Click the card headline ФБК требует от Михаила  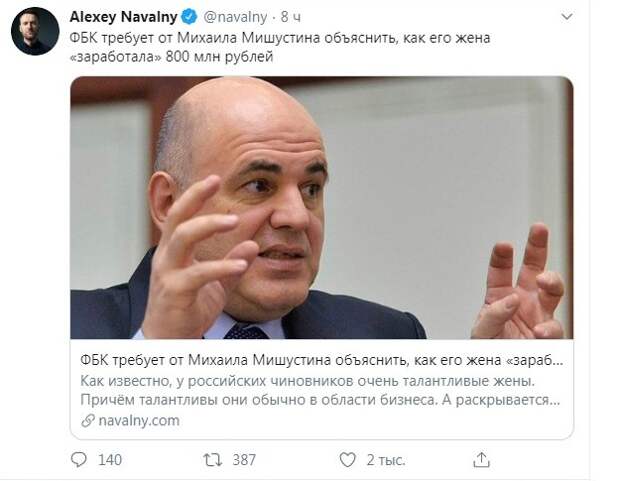pos(321,360)
